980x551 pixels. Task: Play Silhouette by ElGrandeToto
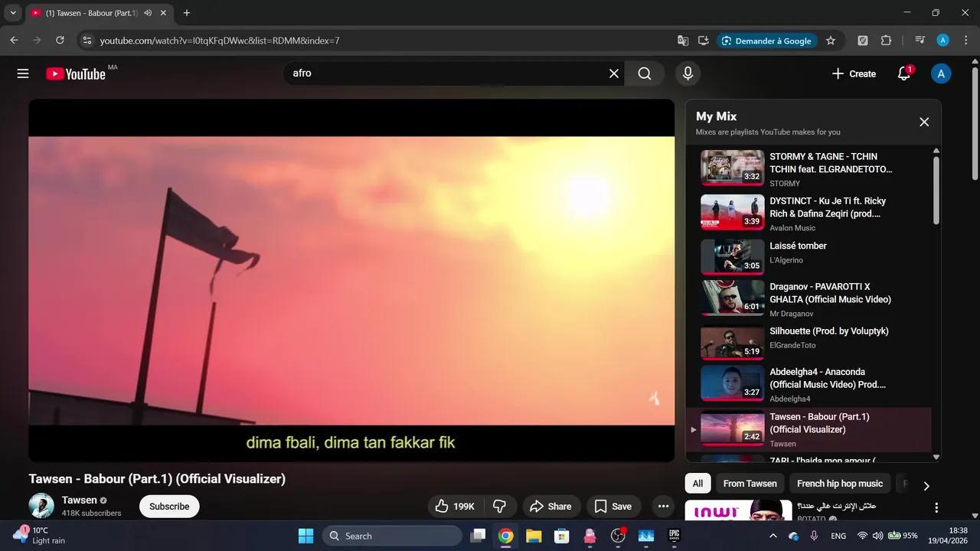[x=808, y=341]
